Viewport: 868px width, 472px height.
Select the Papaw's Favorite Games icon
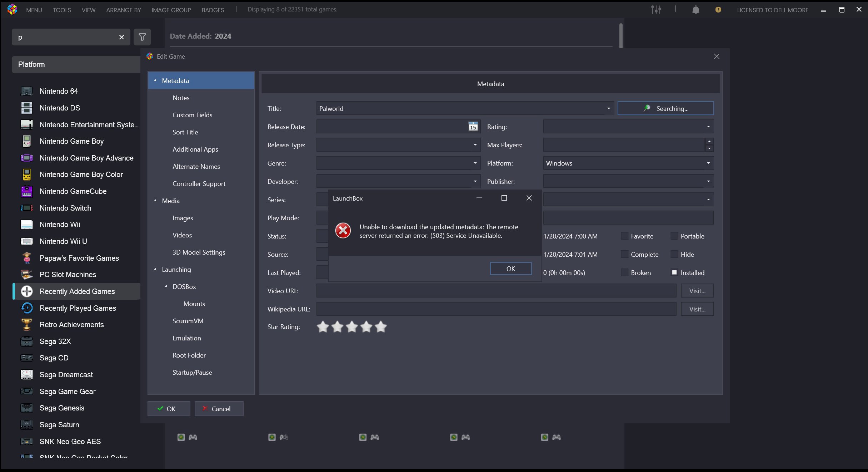pos(27,258)
